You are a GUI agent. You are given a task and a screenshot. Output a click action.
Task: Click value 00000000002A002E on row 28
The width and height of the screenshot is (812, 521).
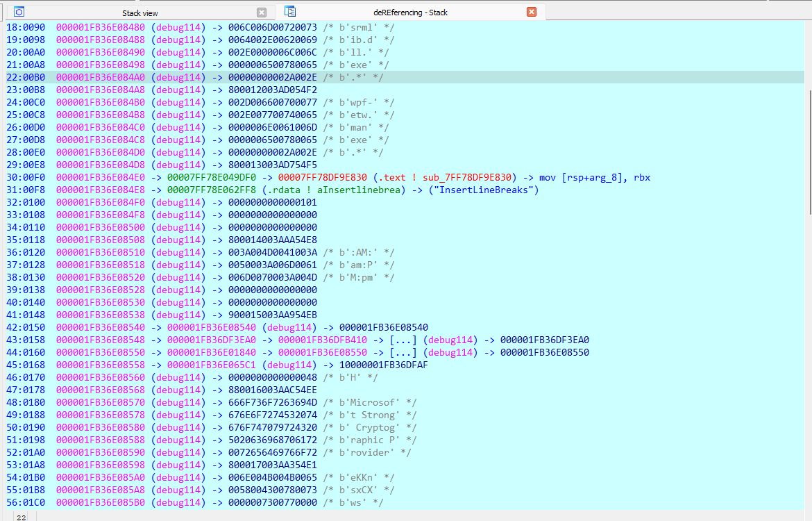tap(272, 152)
